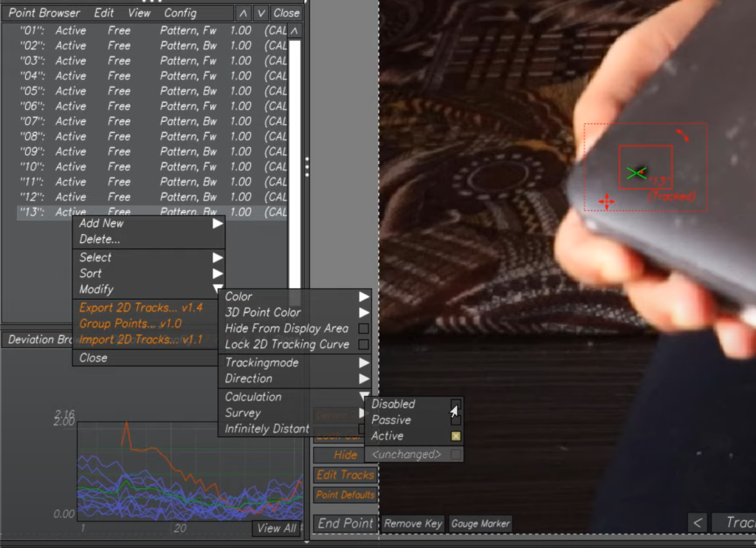This screenshot has height=548, width=756.
Task: Click the green cross marker of point 13
Action: (x=636, y=173)
